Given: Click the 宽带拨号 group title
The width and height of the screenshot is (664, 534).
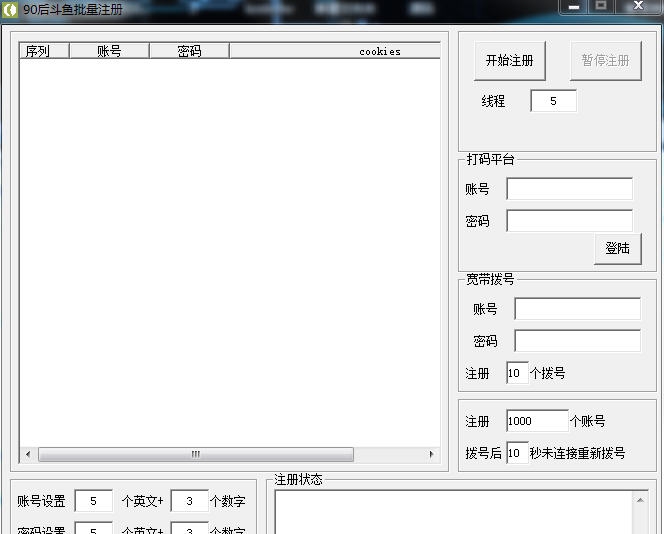Looking at the screenshot, I should click(490, 279).
